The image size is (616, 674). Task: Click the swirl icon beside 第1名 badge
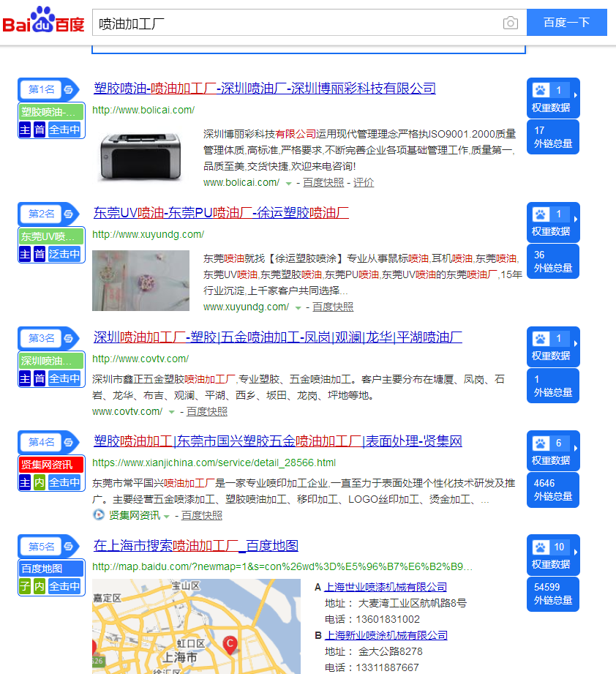pyautogui.click(x=68, y=89)
